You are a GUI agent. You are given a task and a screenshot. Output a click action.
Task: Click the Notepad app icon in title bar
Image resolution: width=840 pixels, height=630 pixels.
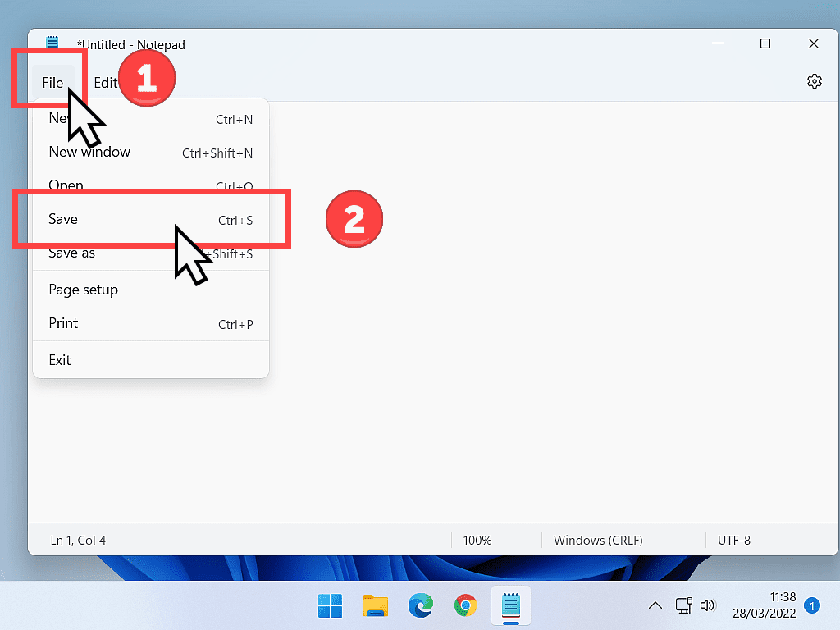click(x=52, y=43)
